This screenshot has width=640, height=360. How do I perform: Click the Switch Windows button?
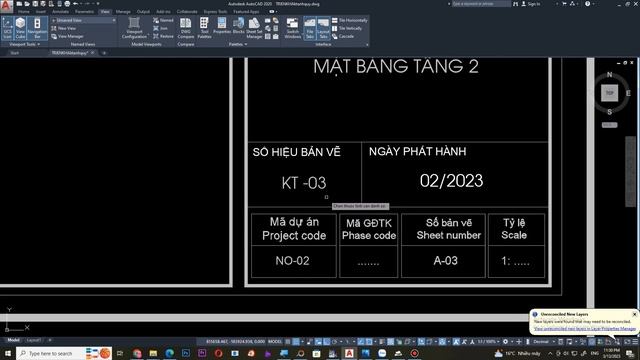(x=292, y=28)
